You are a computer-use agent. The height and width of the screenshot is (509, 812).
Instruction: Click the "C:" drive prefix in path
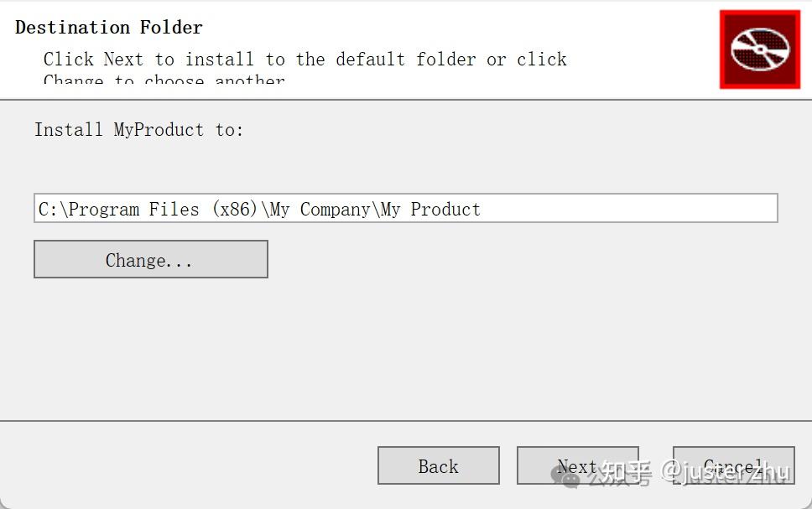click(48, 209)
